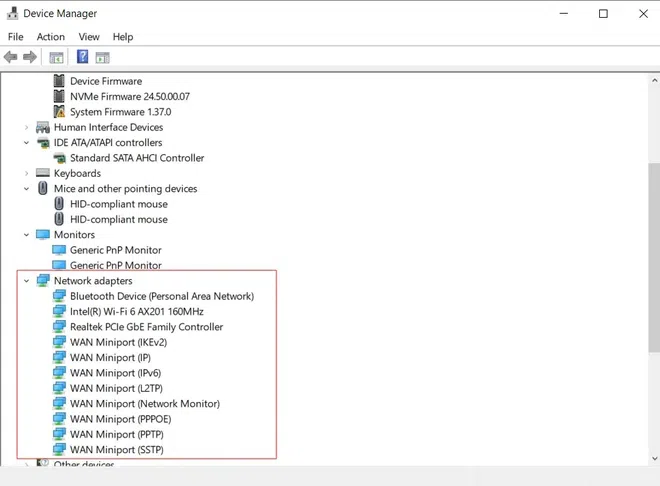
Task: Select the Human Interface Devices label
Action: 109,127
